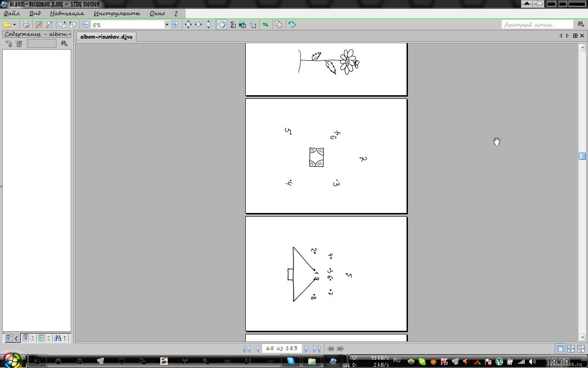Select the albom-risunkov.djvu tab
Viewport: 588px width, 368px height.
tap(106, 36)
